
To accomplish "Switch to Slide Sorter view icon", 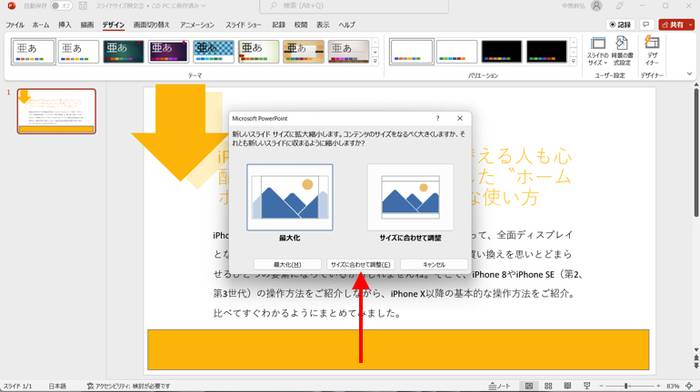I will click(x=548, y=386).
